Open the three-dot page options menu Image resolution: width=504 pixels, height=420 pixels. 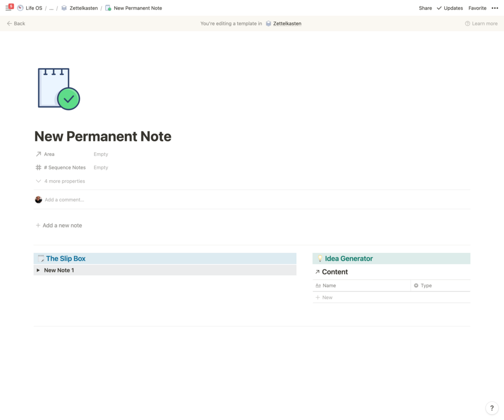(x=494, y=8)
